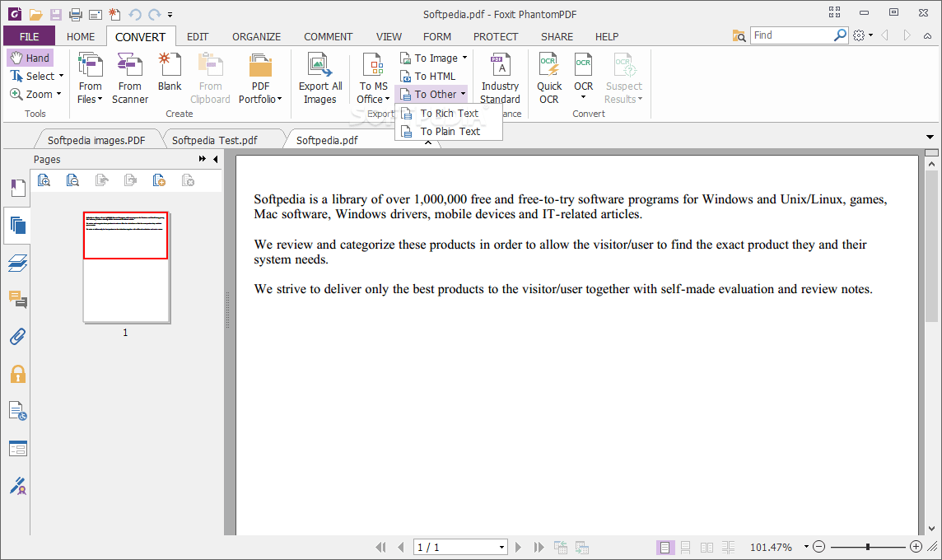Create PDF From Scanner

[x=130, y=78]
